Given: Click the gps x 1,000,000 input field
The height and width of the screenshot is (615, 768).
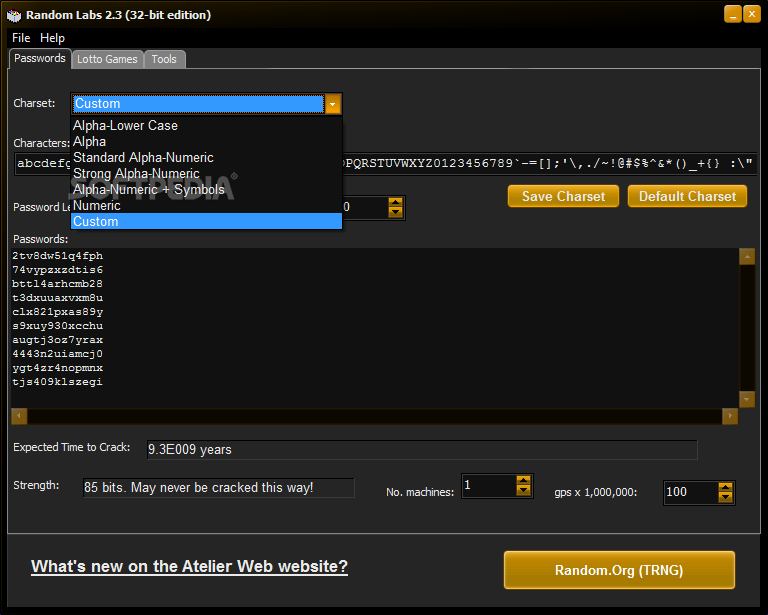Looking at the screenshot, I should point(691,493).
